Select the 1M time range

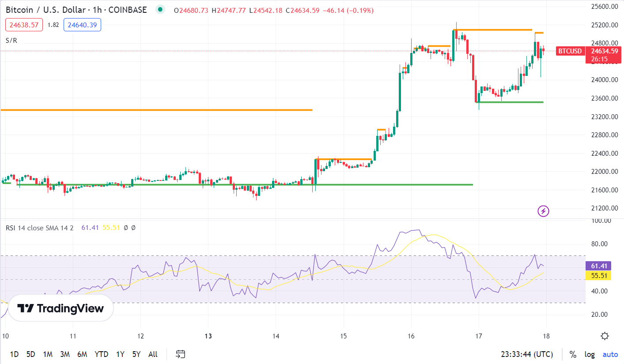coord(48,354)
